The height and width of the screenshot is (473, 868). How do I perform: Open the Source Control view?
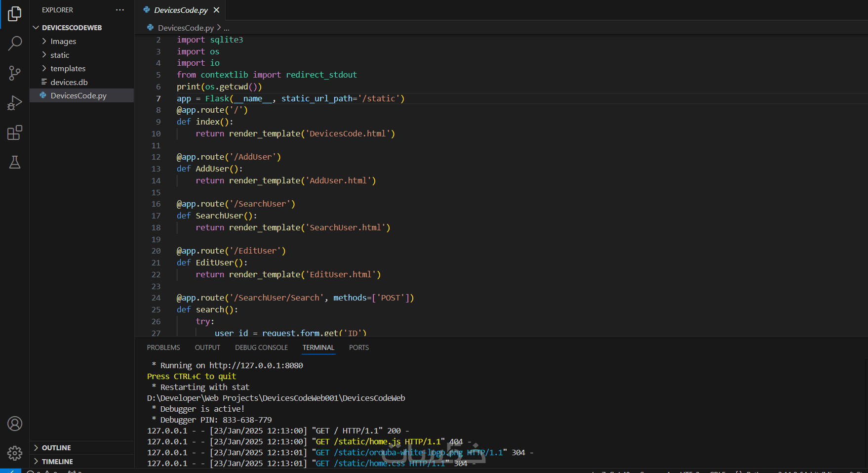tap(15, 73)
